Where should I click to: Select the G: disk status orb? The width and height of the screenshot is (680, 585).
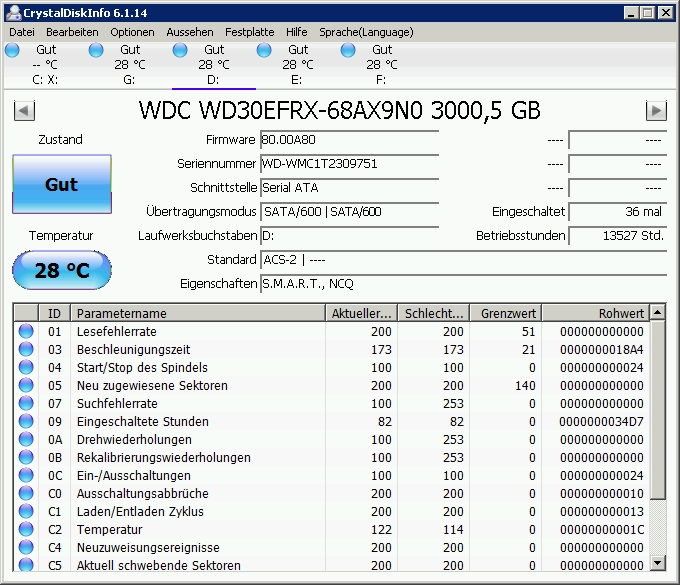[96, 50]
